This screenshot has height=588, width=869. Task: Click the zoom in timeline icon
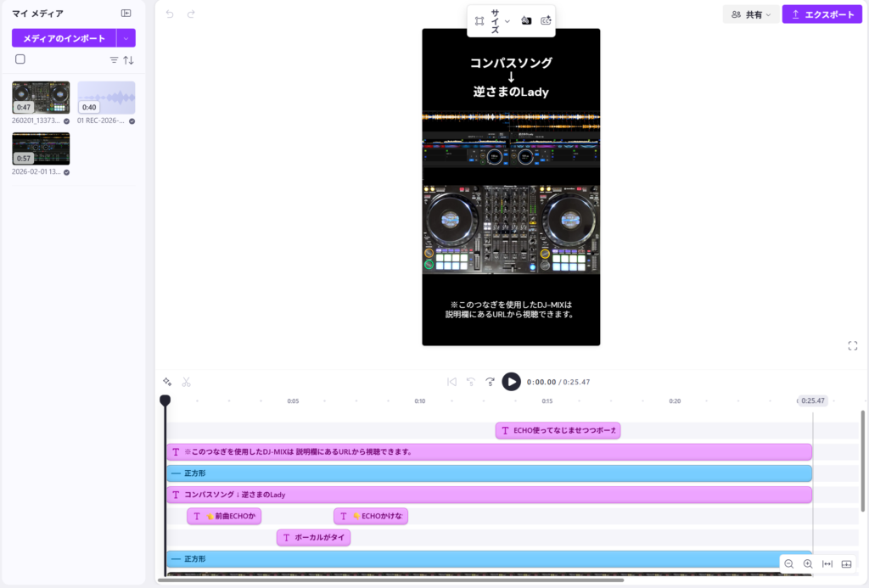pos(808,564)
